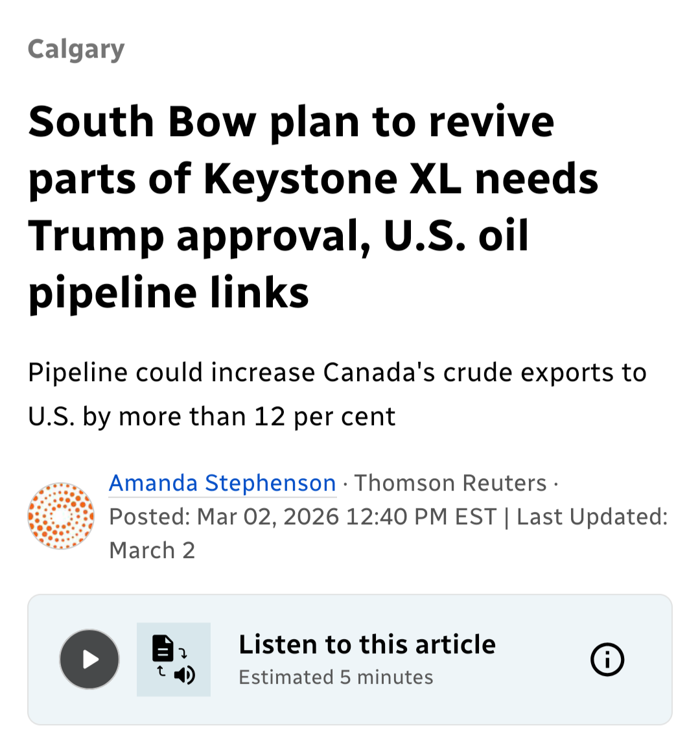The image size is (700, 748).
Task: Click the subheadline about Canada's crude exports
Action: pyautogui.click(x=337, y=394)
